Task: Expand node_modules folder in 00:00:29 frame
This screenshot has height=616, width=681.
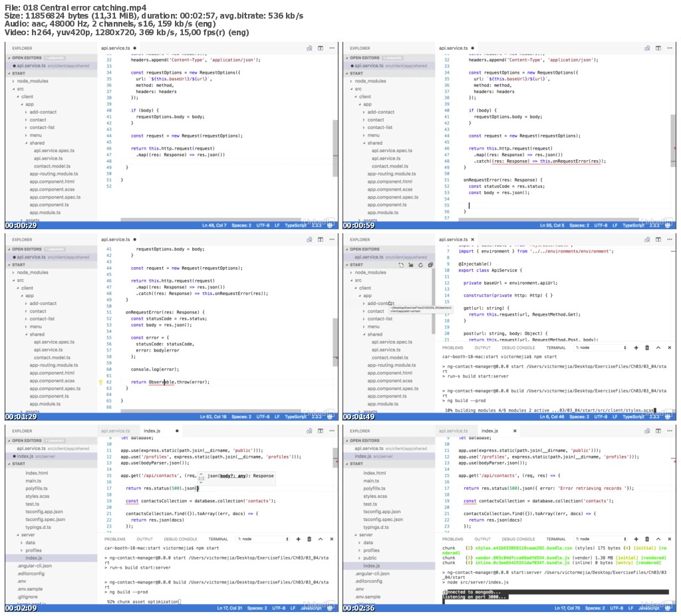Action: (x=13, y=81)
